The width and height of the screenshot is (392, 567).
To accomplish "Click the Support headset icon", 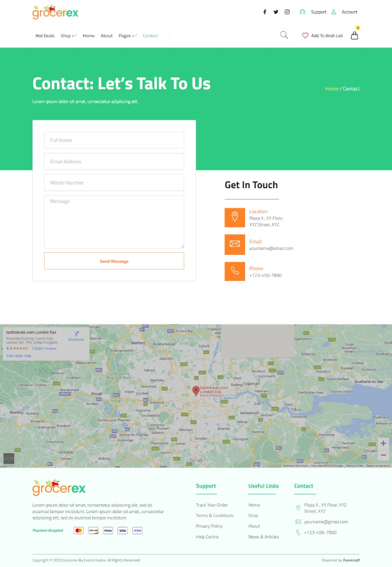I will 303,12.
